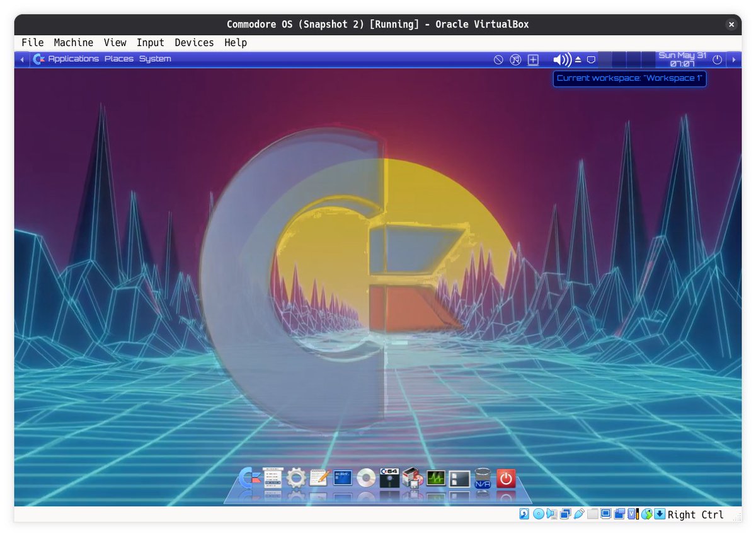Image resolution: width=756 pixels, height=536 pixels.
Task: Open the Places menu in the guest panel
Action: (119, 59)
